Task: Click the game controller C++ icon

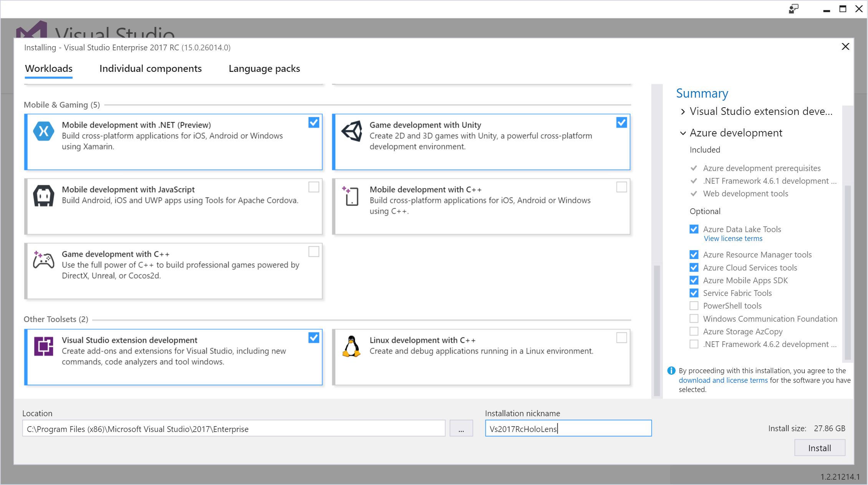Action: (43, 260)
